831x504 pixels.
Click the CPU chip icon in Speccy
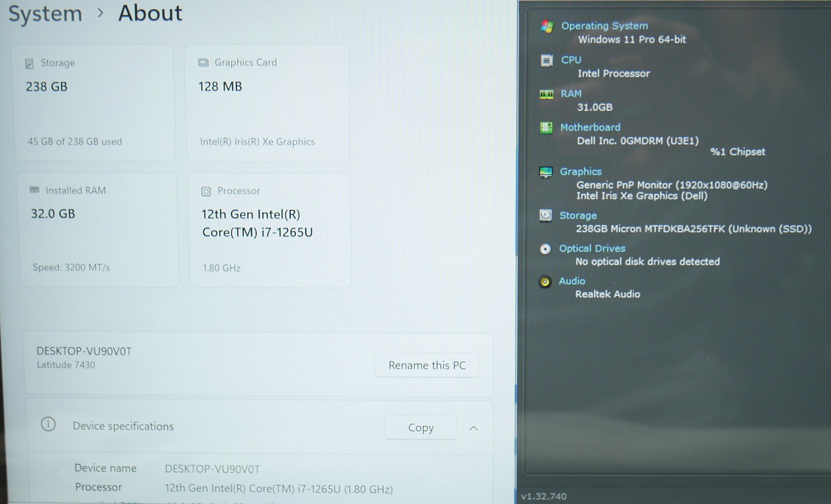pos(546,61)
